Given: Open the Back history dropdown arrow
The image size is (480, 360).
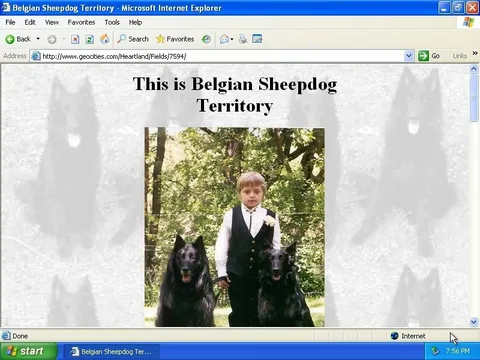Looking at the screenshot, I should (38, 39).
